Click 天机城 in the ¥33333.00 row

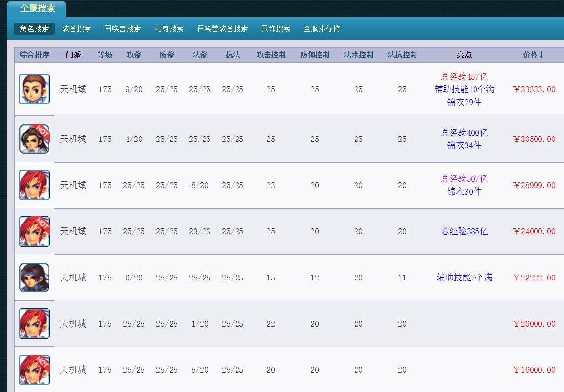(x=73, y=89)
